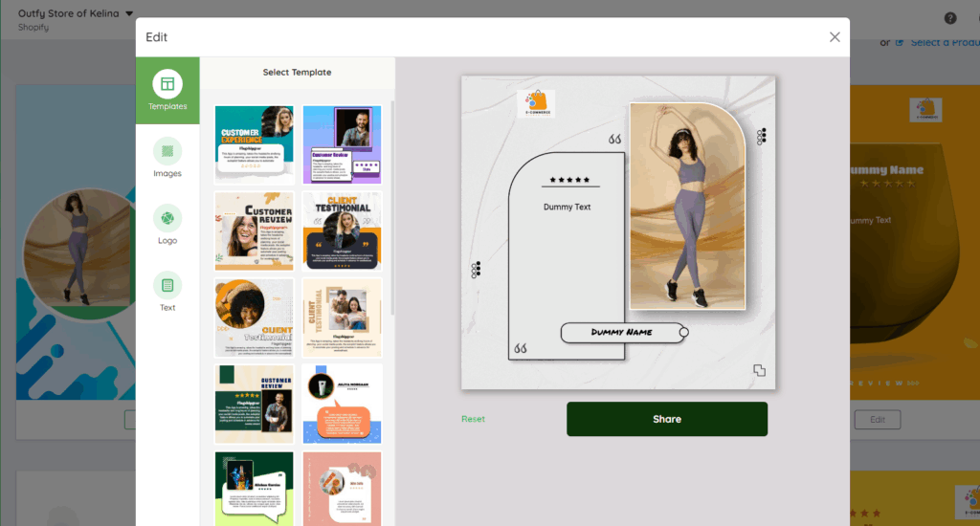The height and width of the screenshot is (526, 980).
Task: Click the E-Commerce logo on preview
Action: click(536, 103)
